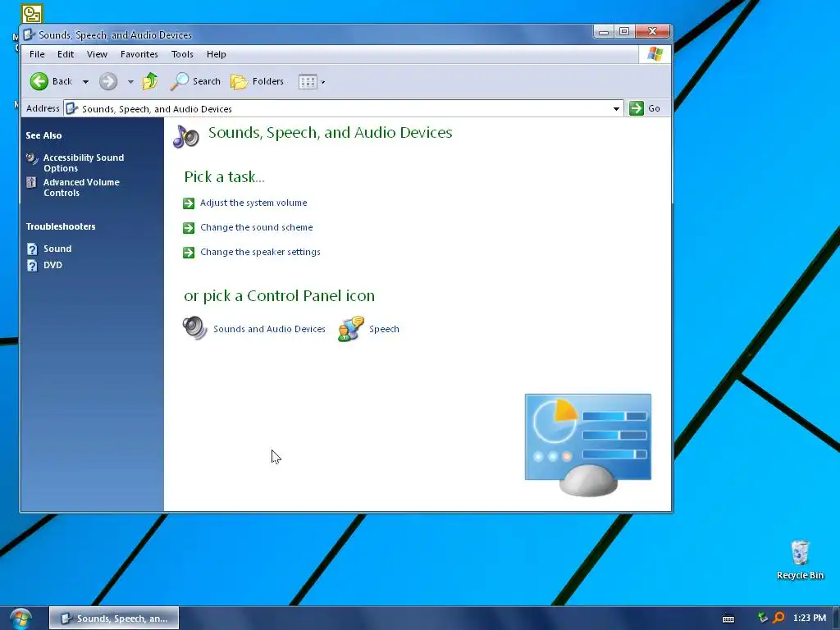Open the View menu
Screen dimensions: 840x630
click(97, 54)
